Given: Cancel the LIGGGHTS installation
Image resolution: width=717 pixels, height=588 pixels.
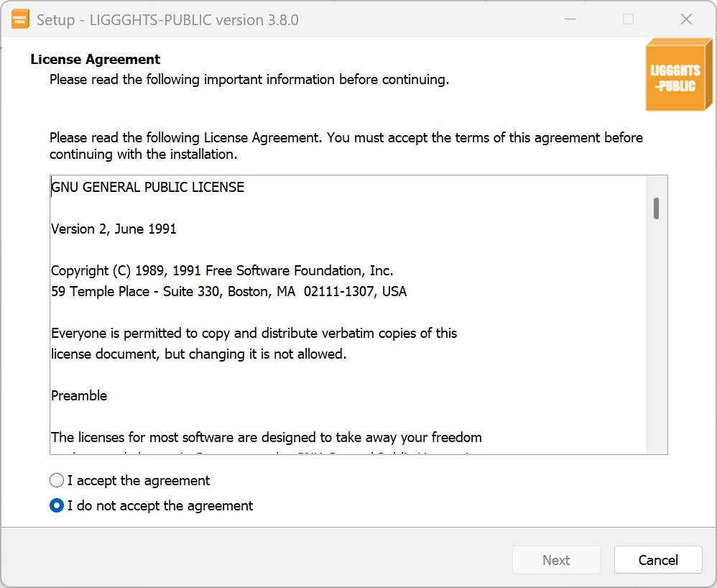Looking at the screenshot, I should point(657,560).
